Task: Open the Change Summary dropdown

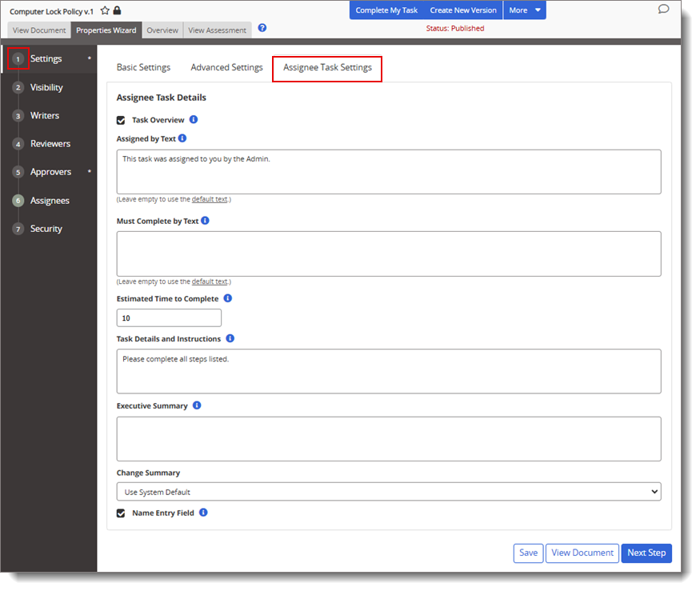Action: (x=388, y=492)
